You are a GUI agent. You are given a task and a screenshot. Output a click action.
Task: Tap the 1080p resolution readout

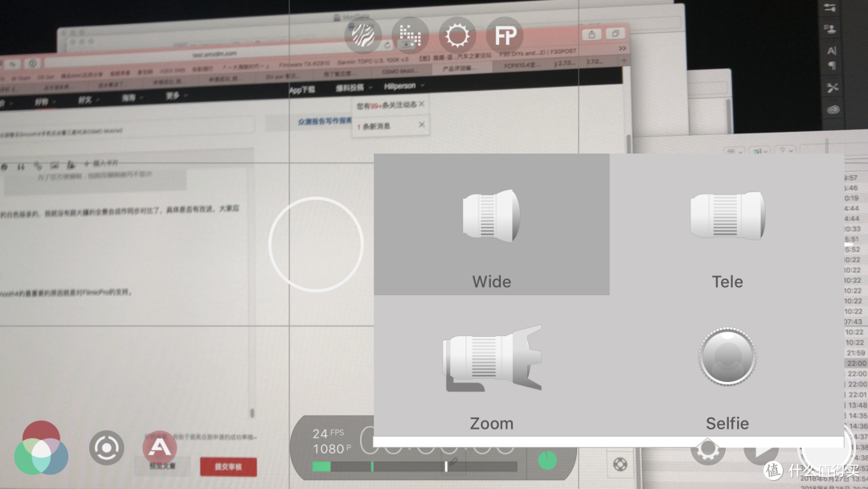tap(332, 449)
